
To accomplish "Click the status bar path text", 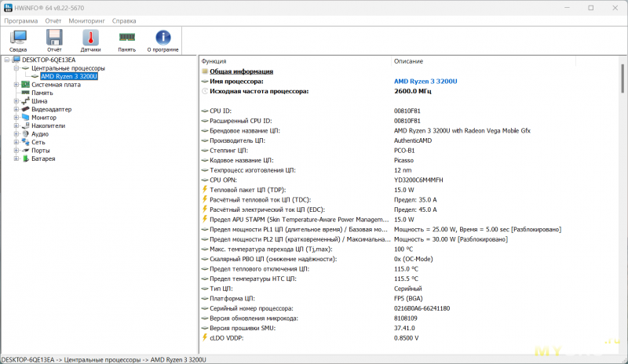I will [104, 359].
